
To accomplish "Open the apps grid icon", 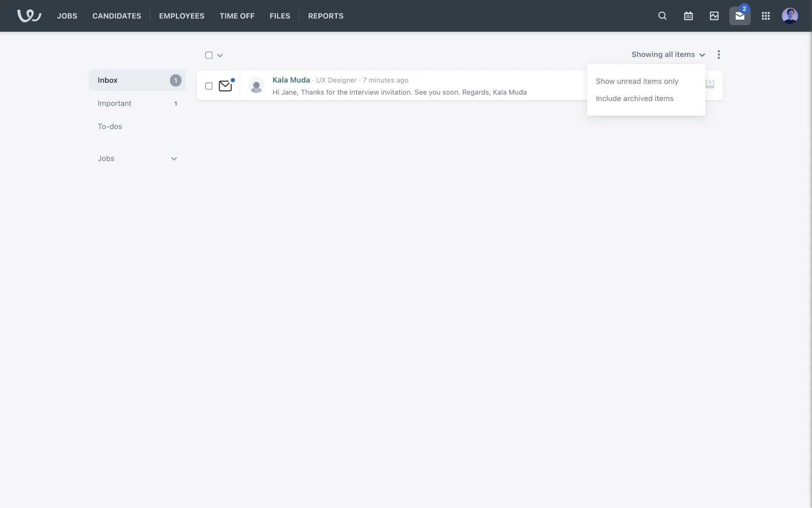I will [x=765, y=16].
